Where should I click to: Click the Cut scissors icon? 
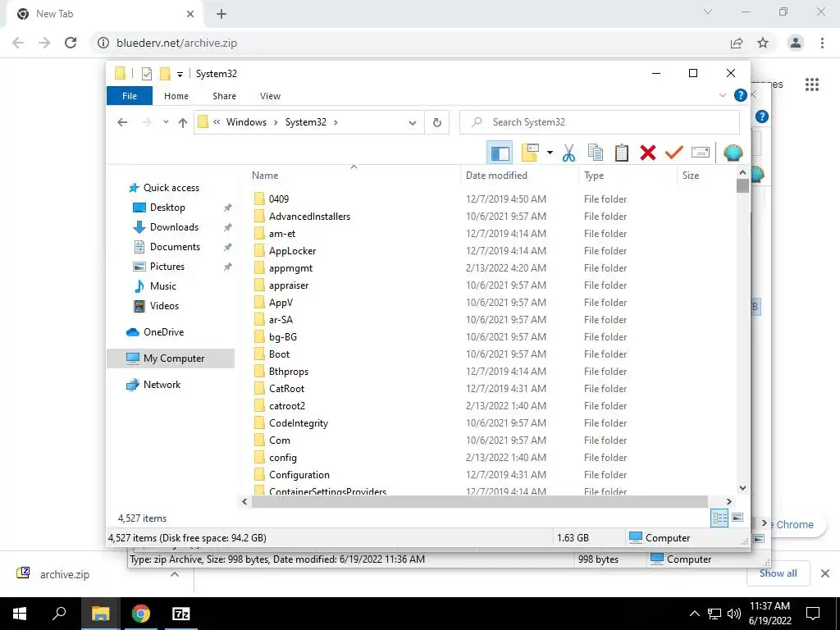coord(568,153)
